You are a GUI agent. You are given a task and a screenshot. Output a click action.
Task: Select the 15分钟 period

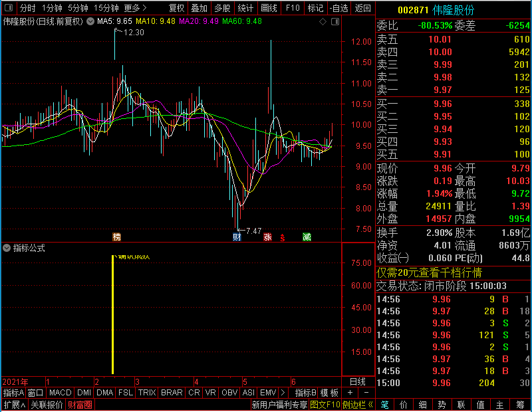pos(106,8)
